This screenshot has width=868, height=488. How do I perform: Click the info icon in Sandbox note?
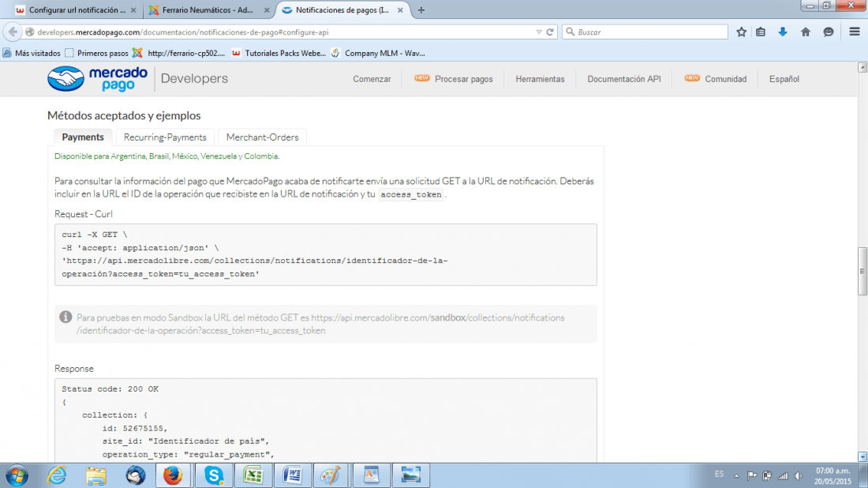(65, 317)
